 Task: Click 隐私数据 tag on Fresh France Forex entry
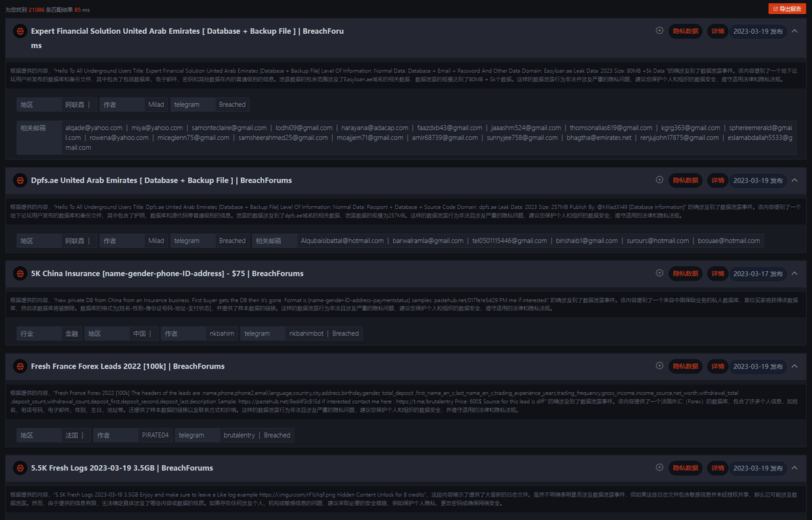tap(685, 367)
